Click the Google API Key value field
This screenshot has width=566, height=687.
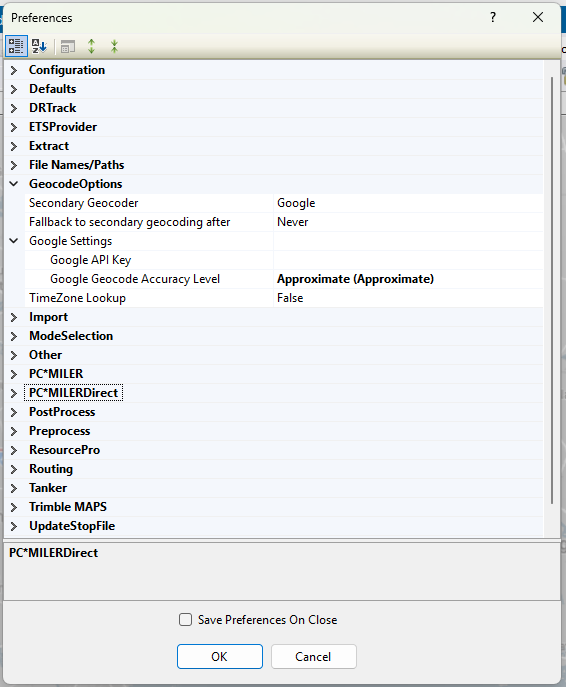pyautogui.click(x=408, y=260)
